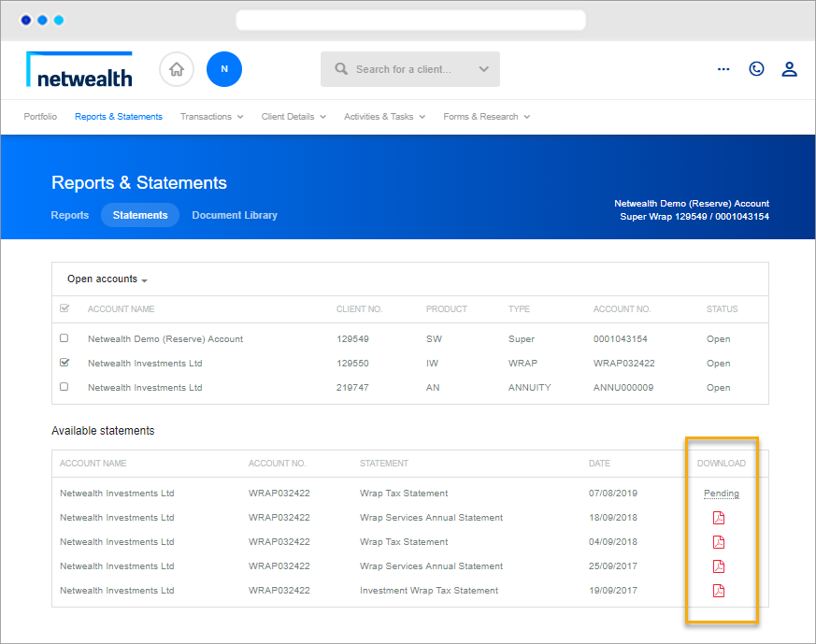
Task: Download PDF for 04/09/2018 Wrap Tax Statement
Action: [719, 542]
